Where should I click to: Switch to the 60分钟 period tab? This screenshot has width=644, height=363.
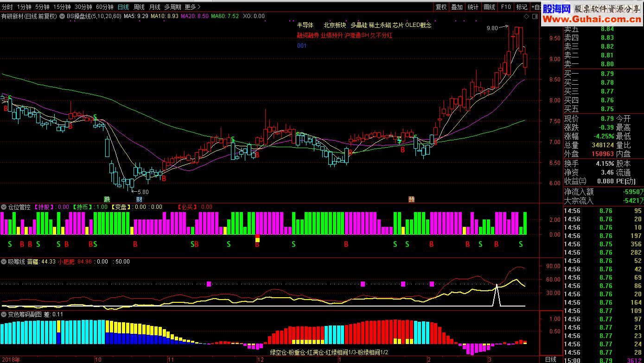(x=105, y=7)
